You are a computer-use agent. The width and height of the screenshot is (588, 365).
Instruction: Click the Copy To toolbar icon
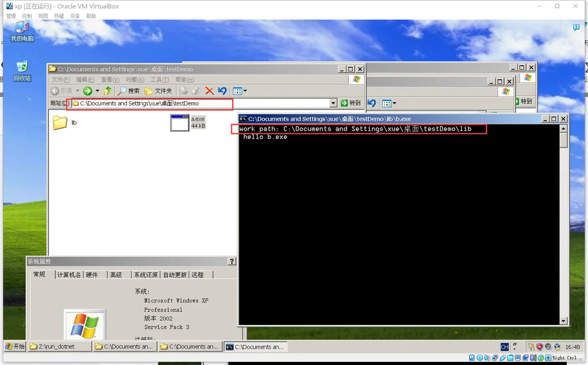(196, 91)
